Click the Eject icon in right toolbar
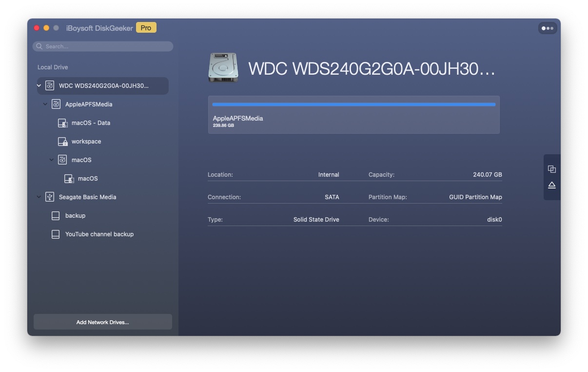Viewport: 588px width, 372px height. click(x=551, y=185)
